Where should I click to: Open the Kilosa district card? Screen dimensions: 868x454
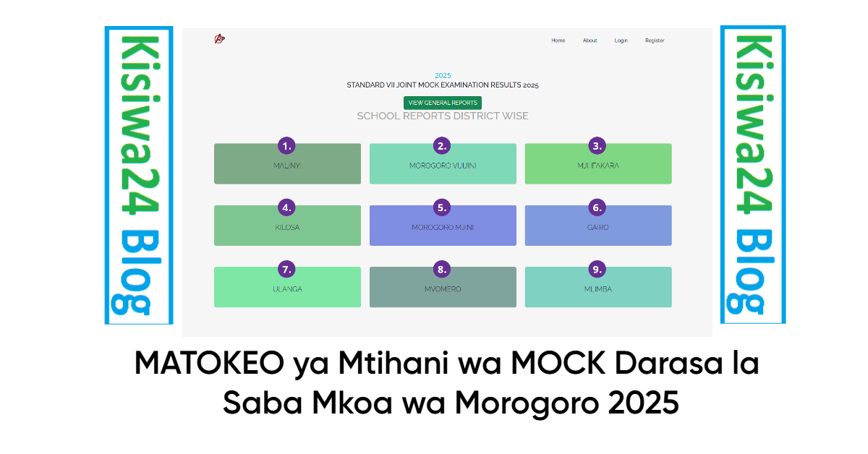(287, 226)
